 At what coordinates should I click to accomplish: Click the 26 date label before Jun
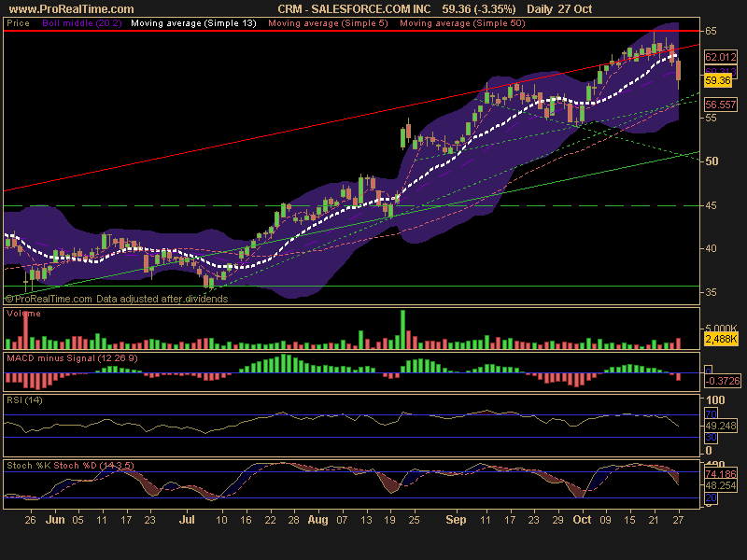30,520
